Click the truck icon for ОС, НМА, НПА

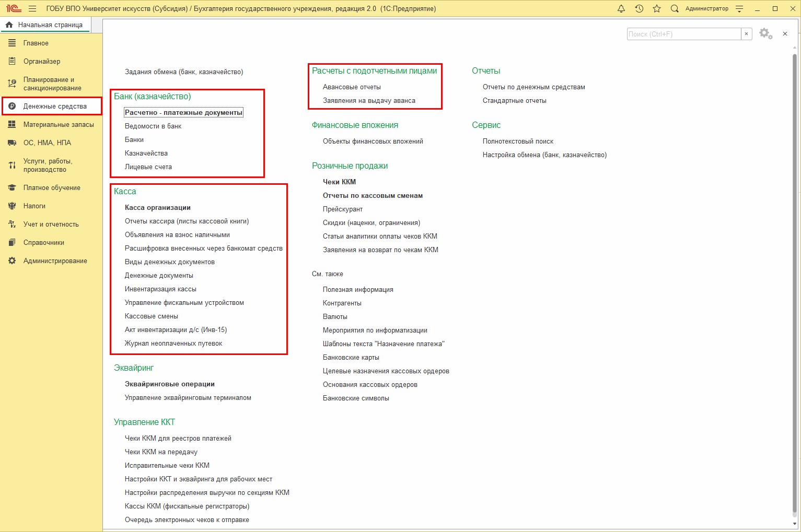12,143
